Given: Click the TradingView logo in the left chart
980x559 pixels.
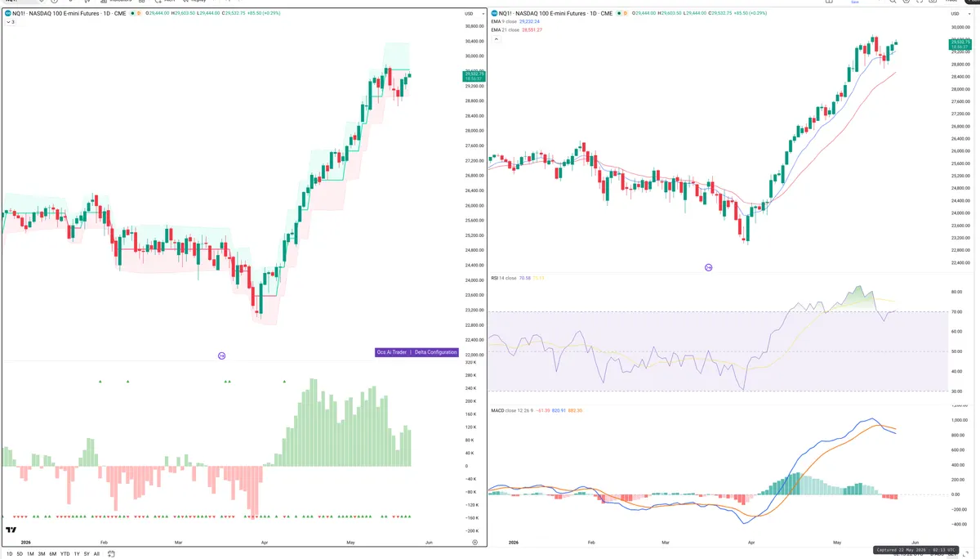Looking at the screenshot, I should pos(11,530).
